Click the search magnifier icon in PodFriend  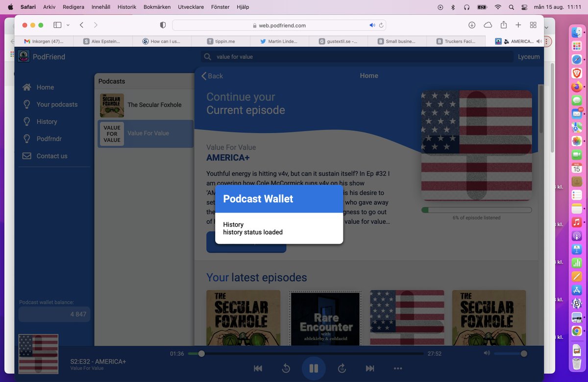point(207,57)
